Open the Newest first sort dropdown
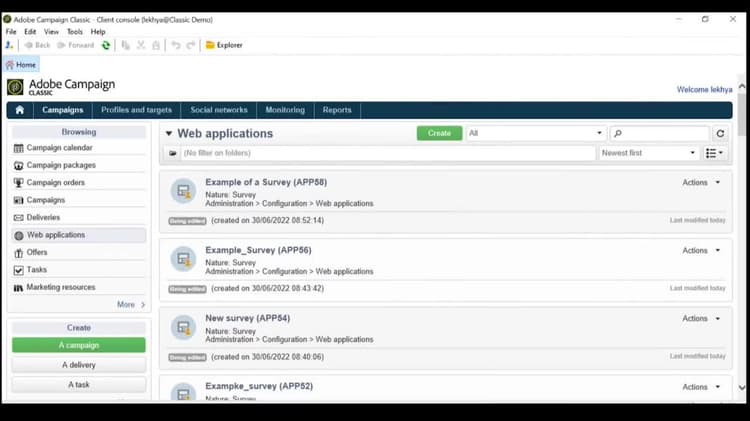750x421 pixels. coord(648,153)
